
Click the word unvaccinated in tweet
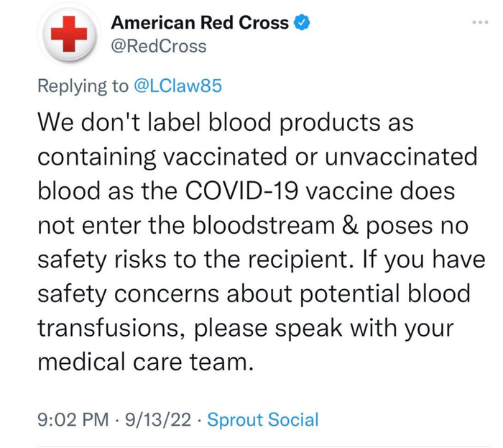tap(401, 157)
